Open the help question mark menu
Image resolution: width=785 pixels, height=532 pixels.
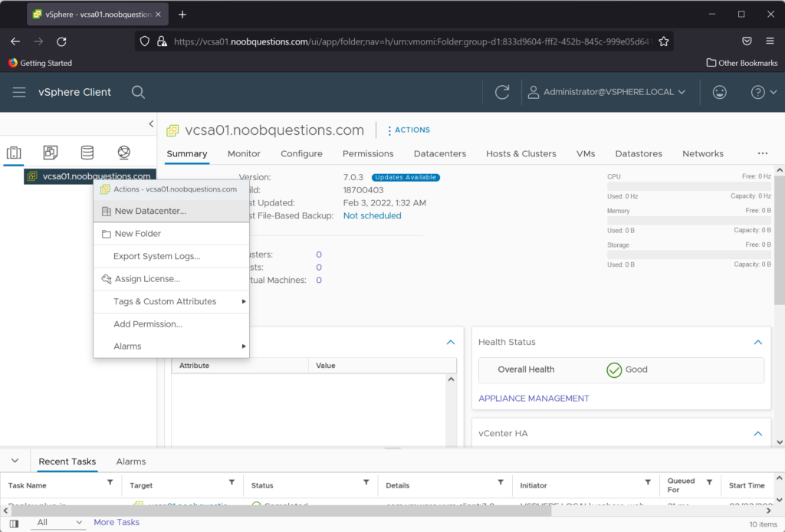(764, 92)
